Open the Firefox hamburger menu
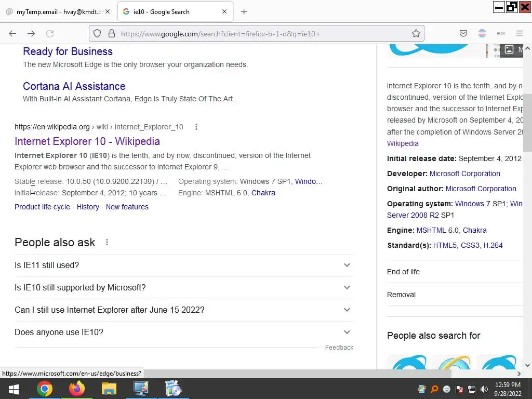Screen dimensions: 532x399 coord(520,33)
